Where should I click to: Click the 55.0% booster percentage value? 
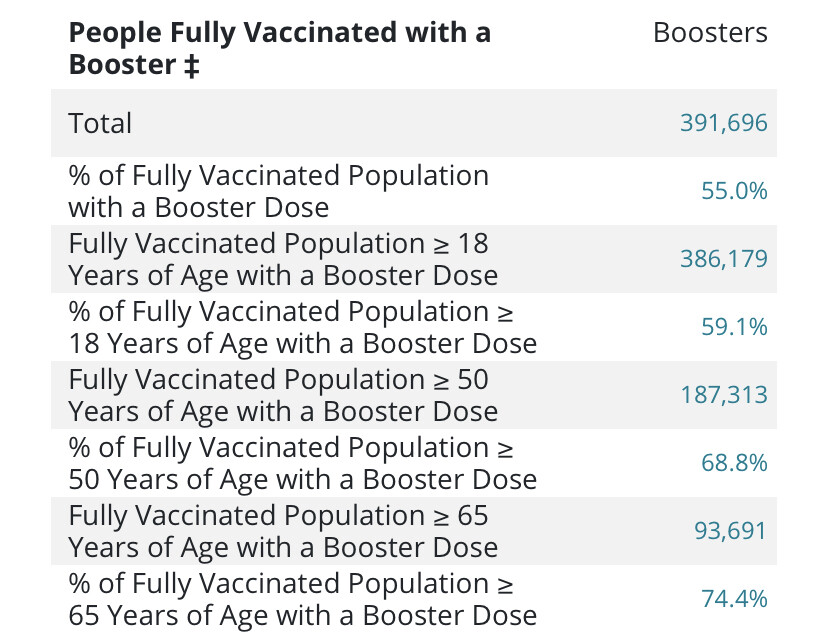pos(734,191)
